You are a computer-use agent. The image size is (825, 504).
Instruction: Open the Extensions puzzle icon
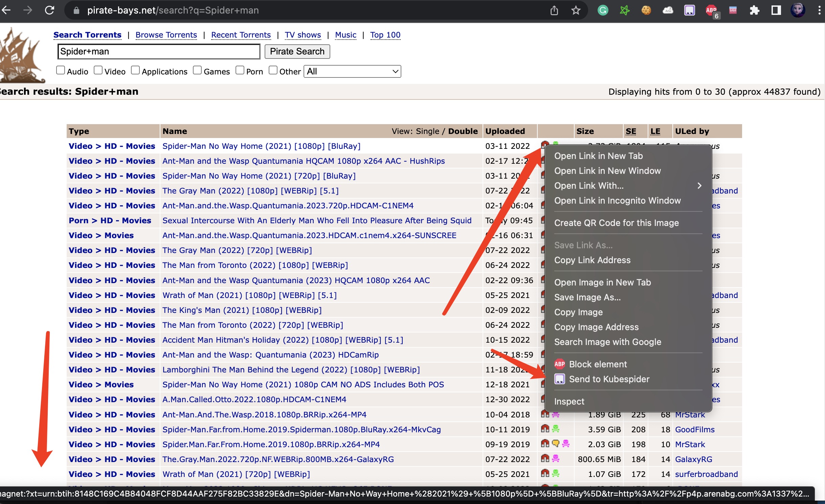pos(754,10)
